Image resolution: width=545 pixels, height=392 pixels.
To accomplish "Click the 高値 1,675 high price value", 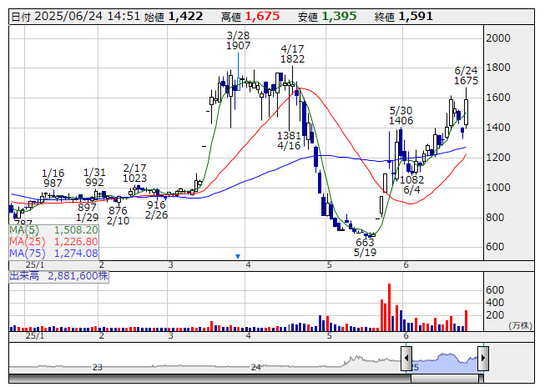I will (x=268, y=16).
